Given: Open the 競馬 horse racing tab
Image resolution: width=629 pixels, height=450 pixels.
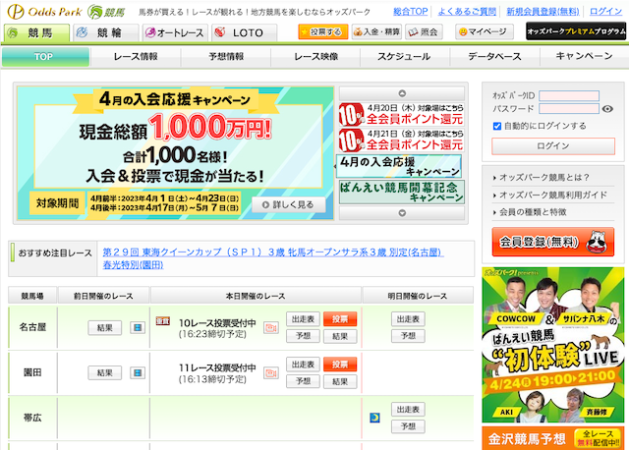Looking at the screenshot, I should point(37,33).
